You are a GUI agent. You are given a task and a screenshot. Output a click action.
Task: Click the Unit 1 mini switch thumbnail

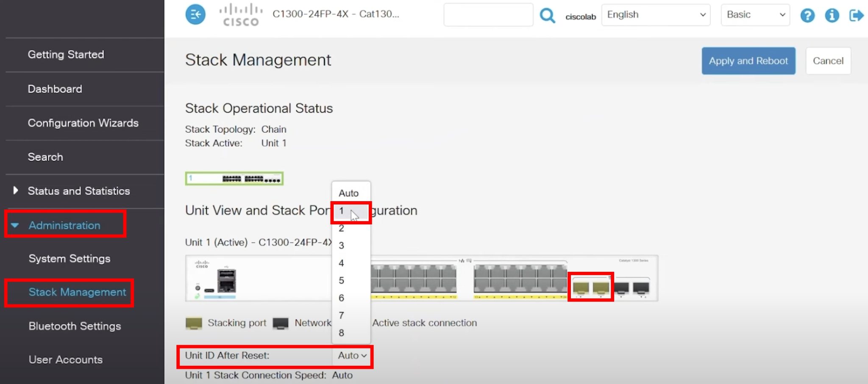(234, 178)
